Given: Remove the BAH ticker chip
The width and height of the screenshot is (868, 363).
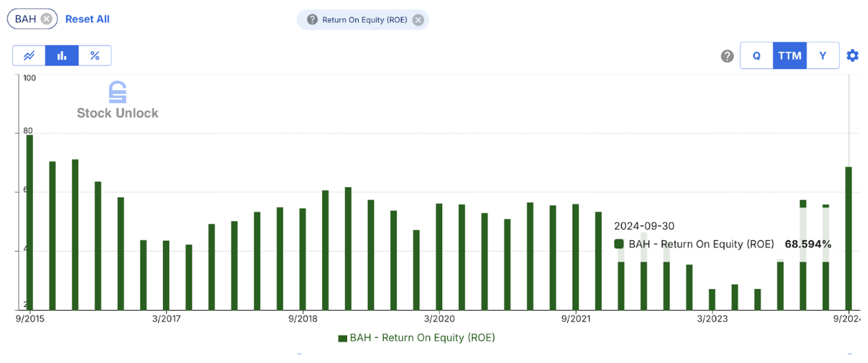Looking at the screenshot, I should (x=46, y=19).
